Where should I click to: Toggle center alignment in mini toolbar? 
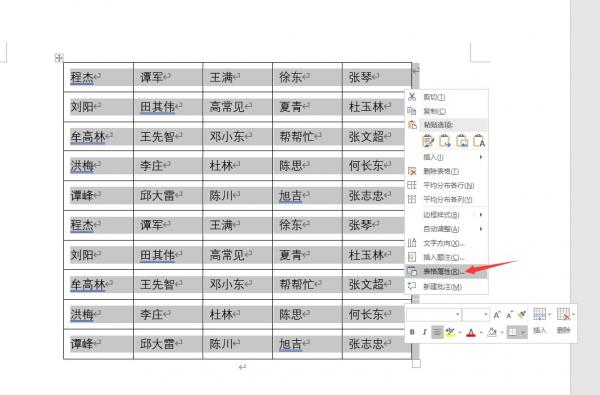[x=437, y=332]
